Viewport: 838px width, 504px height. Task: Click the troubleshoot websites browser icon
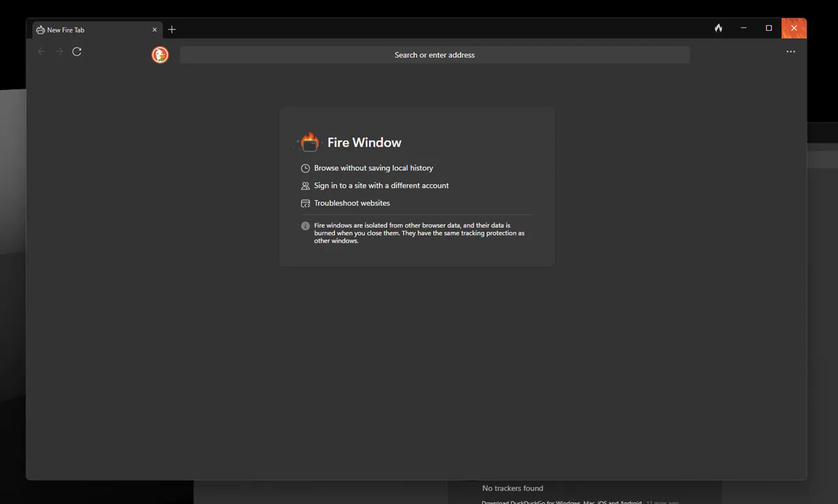tap(305, 204)
